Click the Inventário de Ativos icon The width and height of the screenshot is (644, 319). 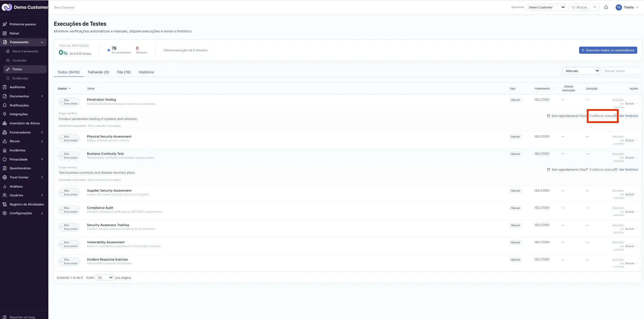(x=5, y=123)
